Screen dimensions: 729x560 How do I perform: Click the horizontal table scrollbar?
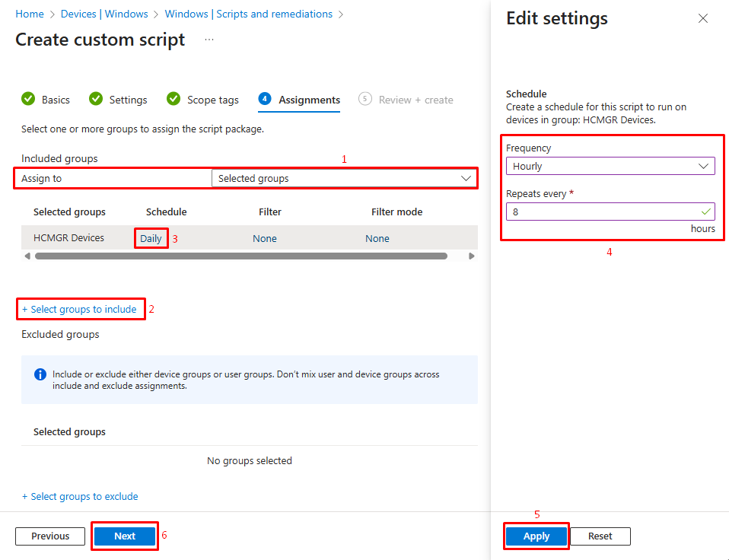tap(240, 256)
